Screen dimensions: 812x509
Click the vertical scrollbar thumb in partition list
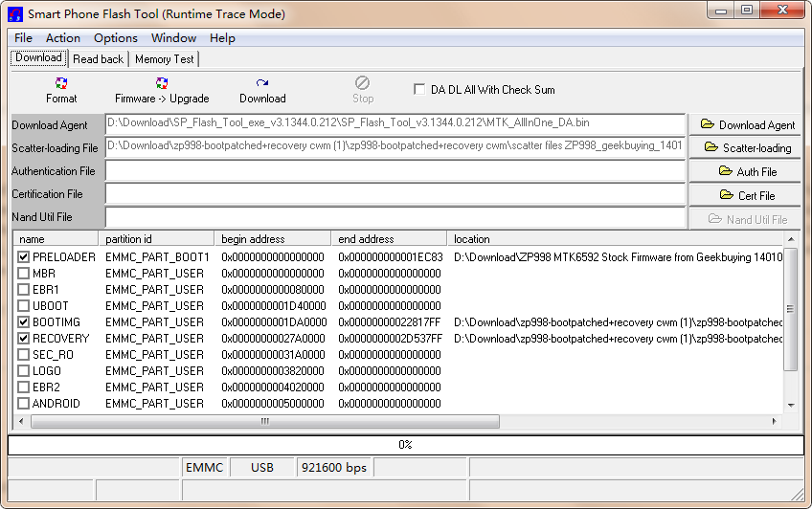click(791, 309)
